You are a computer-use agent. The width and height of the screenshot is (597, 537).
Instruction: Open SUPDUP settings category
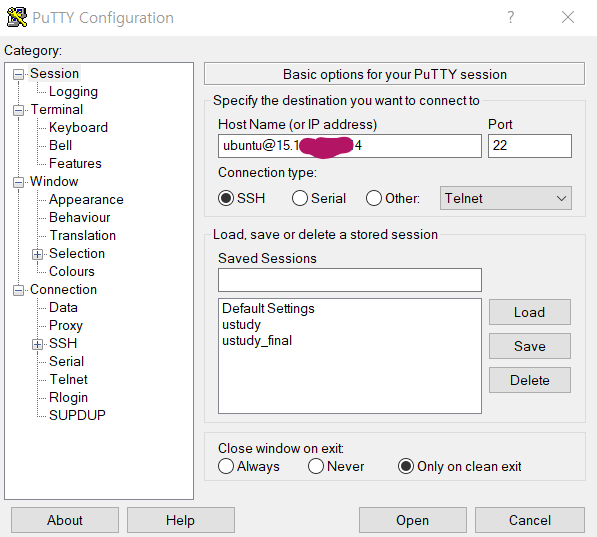[77, 416]
